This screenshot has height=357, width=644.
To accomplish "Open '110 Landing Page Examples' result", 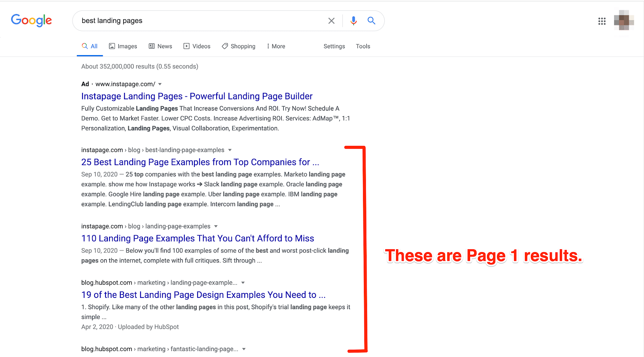I will point(198,238).
